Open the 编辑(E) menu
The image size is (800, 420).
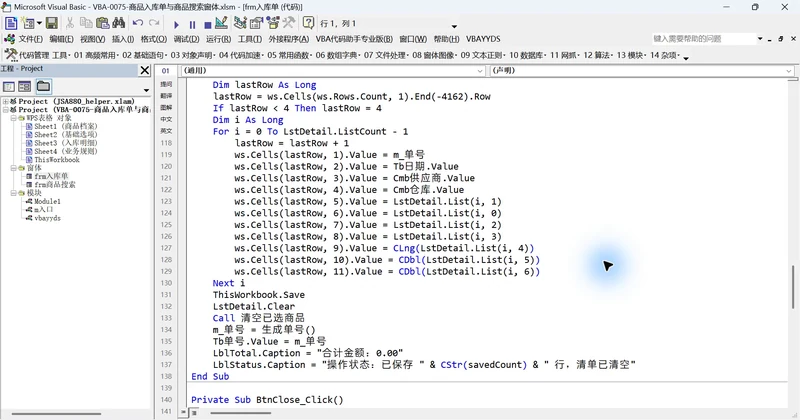pyautogui.click(x=61, y=39)
